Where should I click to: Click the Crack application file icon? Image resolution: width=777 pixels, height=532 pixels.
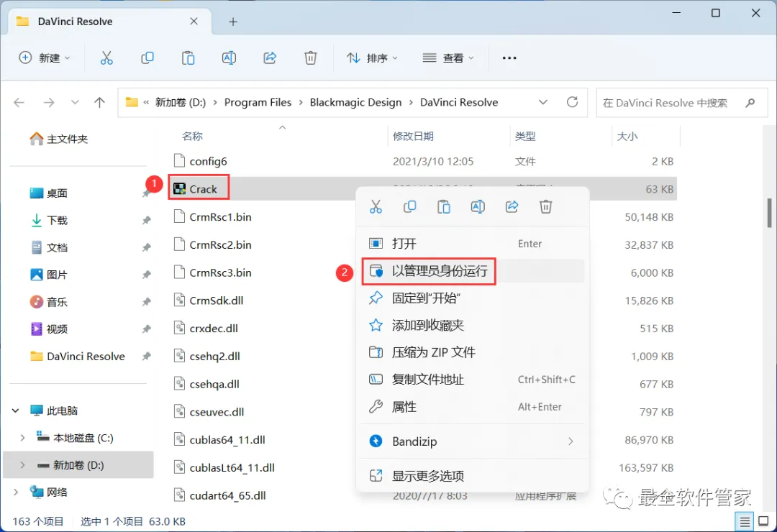coord(179,189)
